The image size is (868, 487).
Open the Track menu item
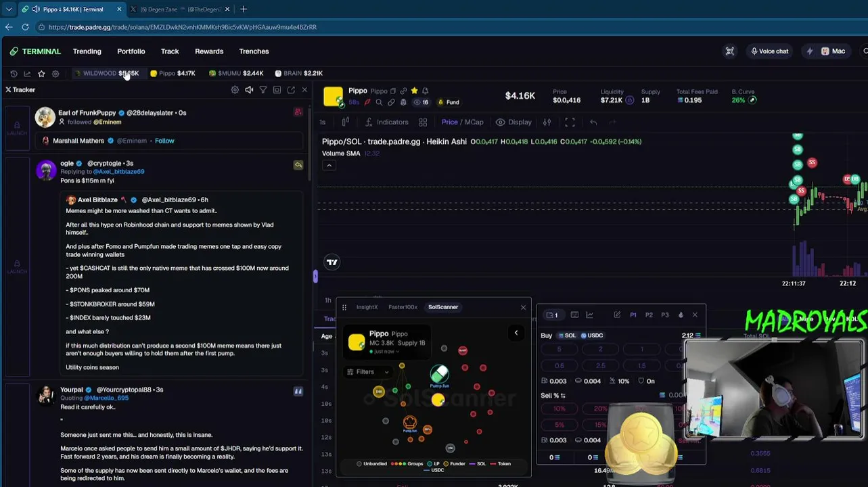tap(170, 51)
